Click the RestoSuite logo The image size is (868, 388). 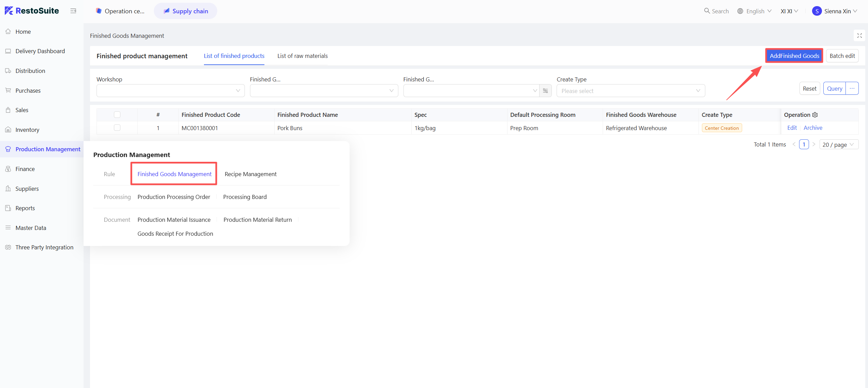(32, 11)
